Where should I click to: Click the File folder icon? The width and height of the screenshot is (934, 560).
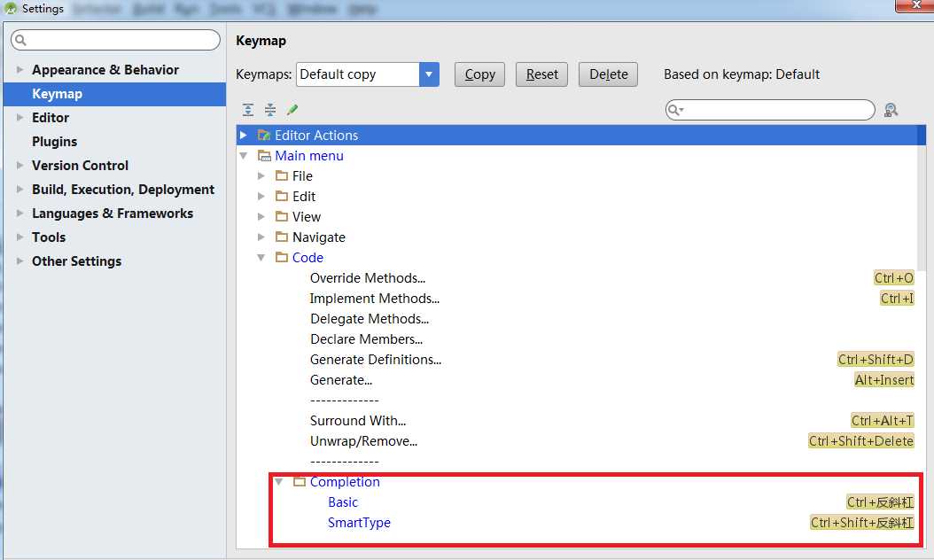tap(282, 175)
